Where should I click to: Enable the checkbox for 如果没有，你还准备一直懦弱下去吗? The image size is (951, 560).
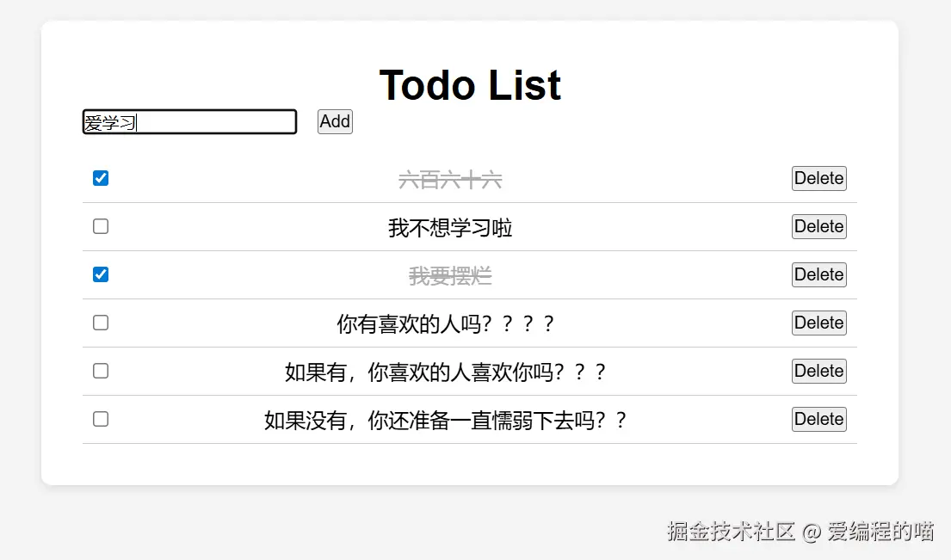tap(101, 419)
